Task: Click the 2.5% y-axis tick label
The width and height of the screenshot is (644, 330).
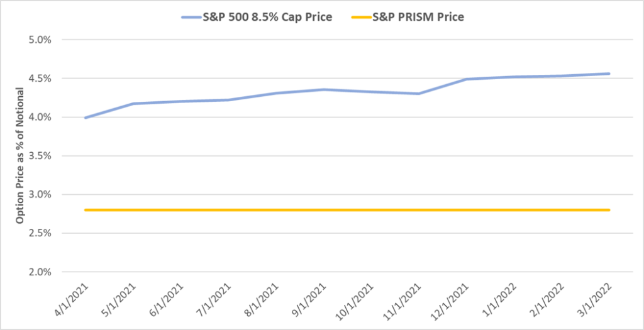Action: click(x=40, y=233)
